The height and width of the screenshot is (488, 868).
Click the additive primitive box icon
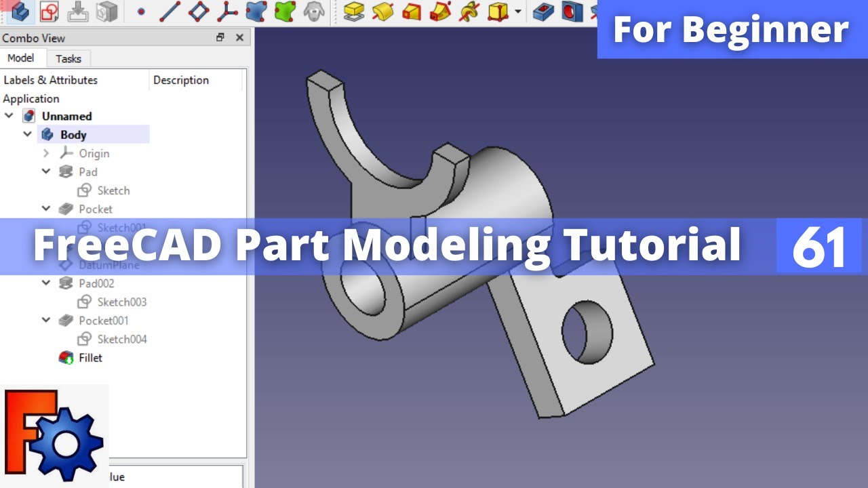(x=498, y=12)
